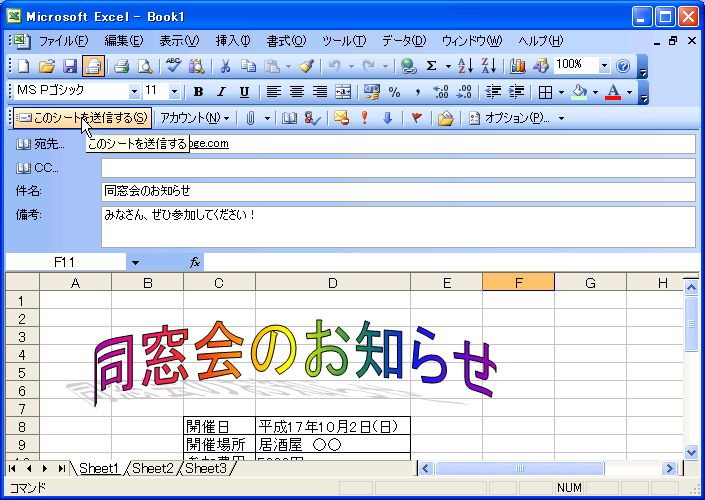Click Decrease Decimal icon
Image resolution: width=705 pixels, height=500 pixels.
[464, 92]
